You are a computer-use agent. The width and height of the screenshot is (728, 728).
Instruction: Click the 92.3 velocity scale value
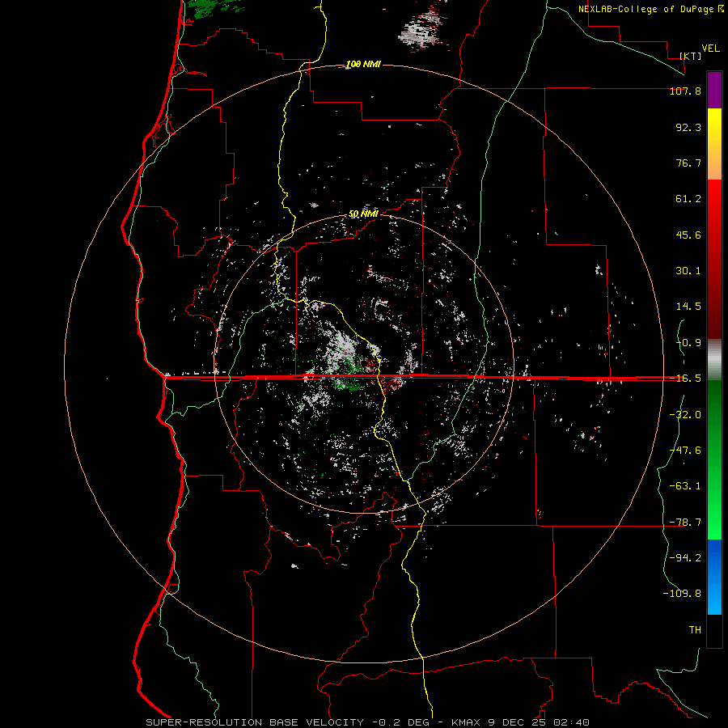[x=688, y=127]
